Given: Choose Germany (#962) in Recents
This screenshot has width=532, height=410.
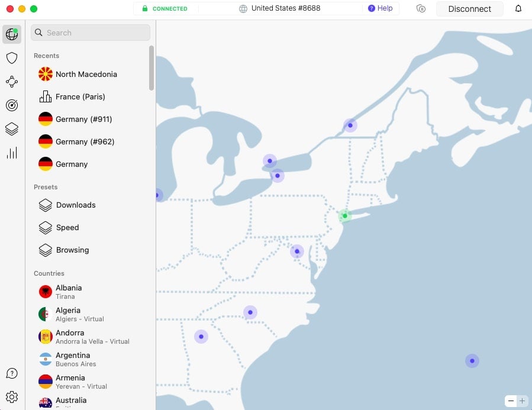Looking at the screenshot, I should (85, 141).
